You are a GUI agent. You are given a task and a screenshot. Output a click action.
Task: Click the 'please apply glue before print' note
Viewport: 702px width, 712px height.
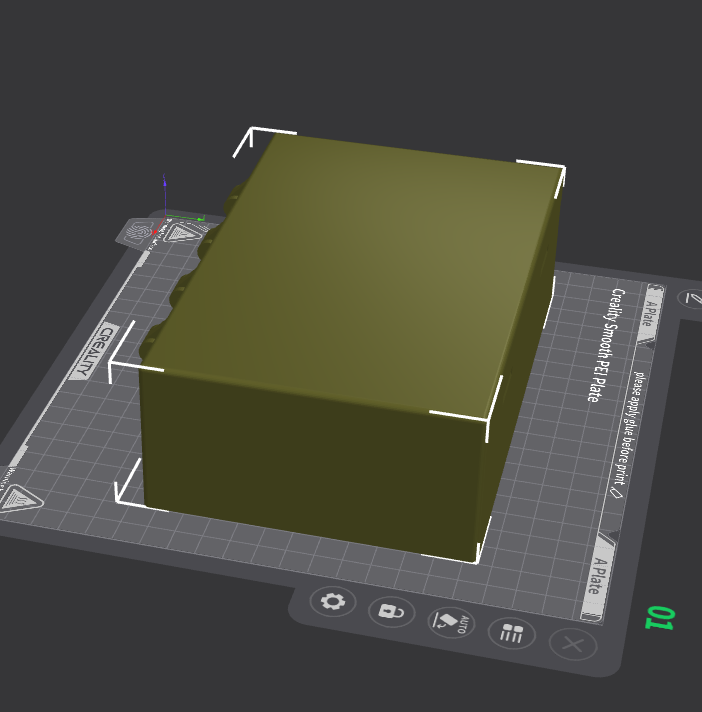629,428
